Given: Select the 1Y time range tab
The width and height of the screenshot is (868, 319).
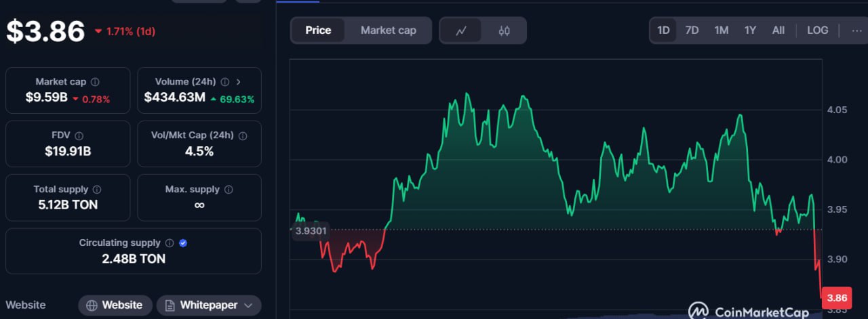Looking at the screenshot, I should tap(750, 30).
